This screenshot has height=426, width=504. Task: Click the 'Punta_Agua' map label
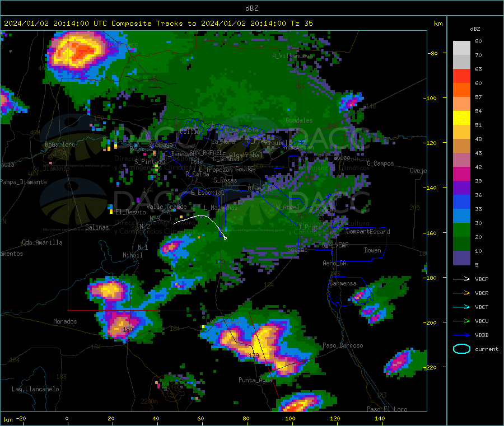coord(255,380)
